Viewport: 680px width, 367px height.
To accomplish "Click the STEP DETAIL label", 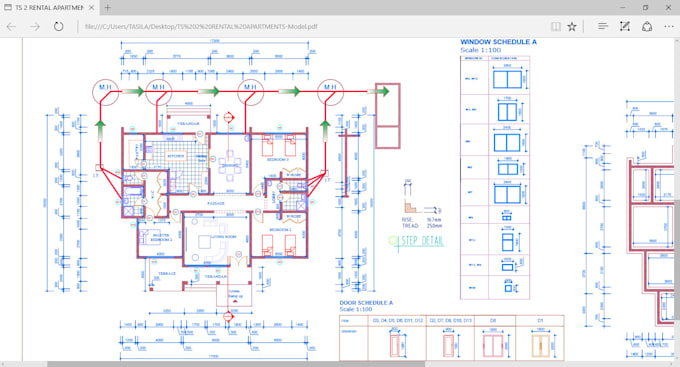I will click(422, 241).
